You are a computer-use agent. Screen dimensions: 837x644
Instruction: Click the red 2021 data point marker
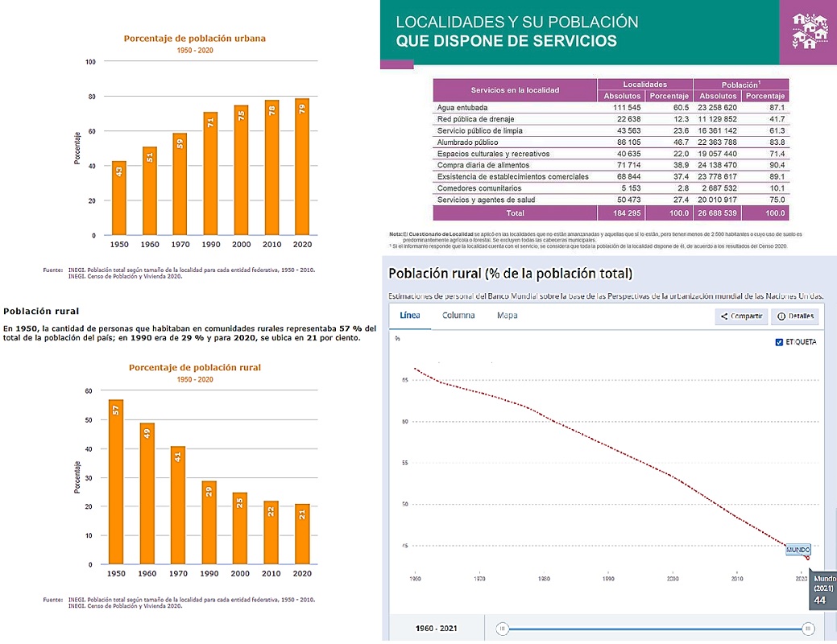pyautogui.click(x=807, y=557)
